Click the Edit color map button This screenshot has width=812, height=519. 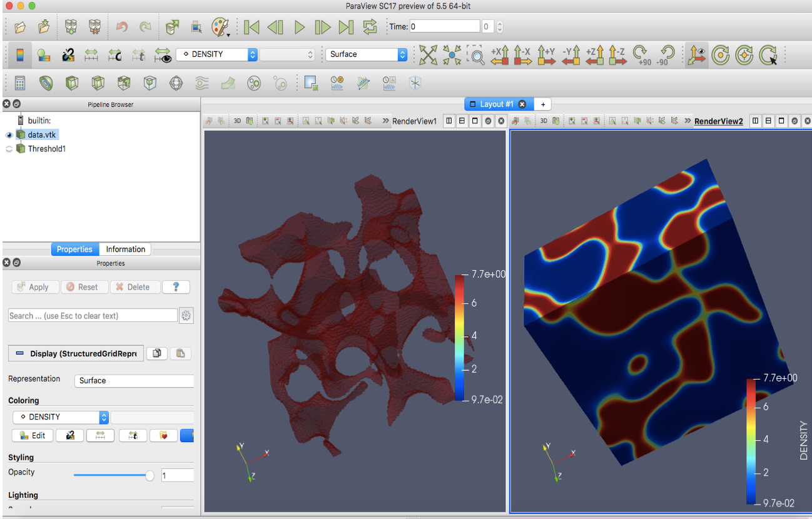[x=32, y=436]
